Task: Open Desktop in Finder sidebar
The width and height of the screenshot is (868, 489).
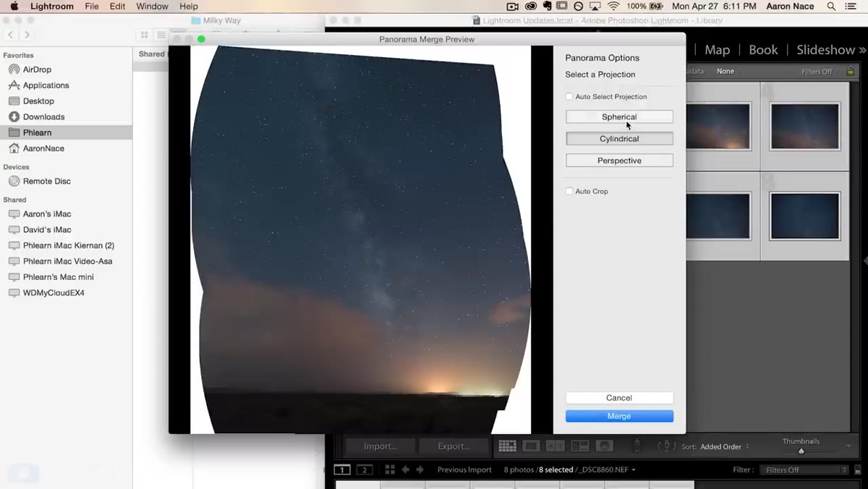Action: [38, 101]
